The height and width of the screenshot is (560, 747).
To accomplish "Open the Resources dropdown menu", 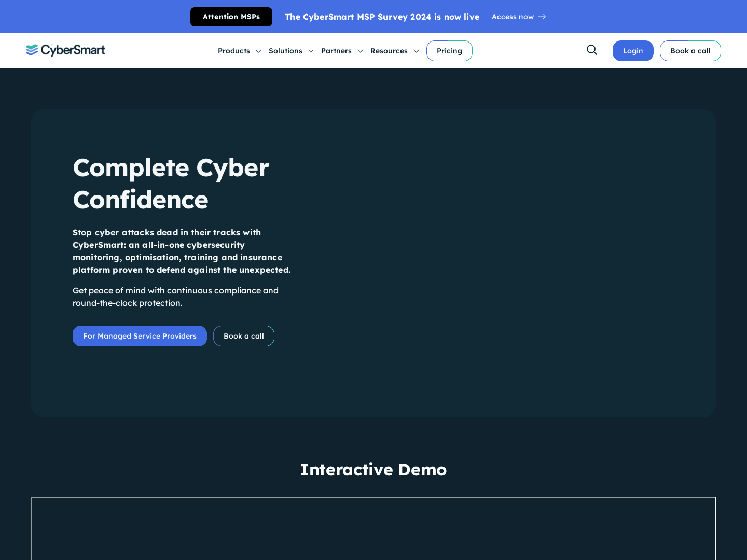I will (x=389, y=51).
